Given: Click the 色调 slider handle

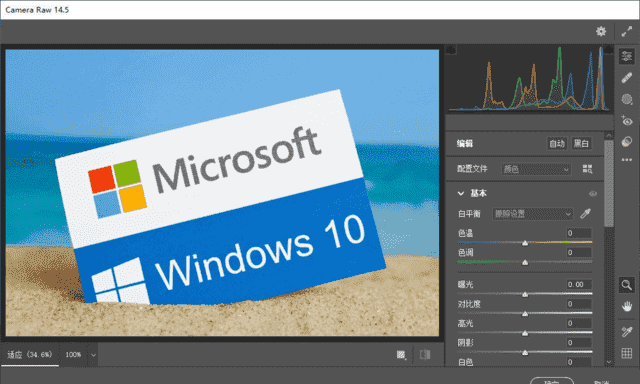Looking at the screenshot, I should [x=525, y=262].
